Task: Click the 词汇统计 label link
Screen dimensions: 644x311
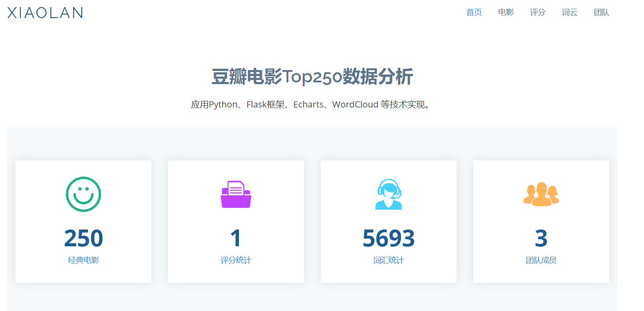Action: (388, 260)
